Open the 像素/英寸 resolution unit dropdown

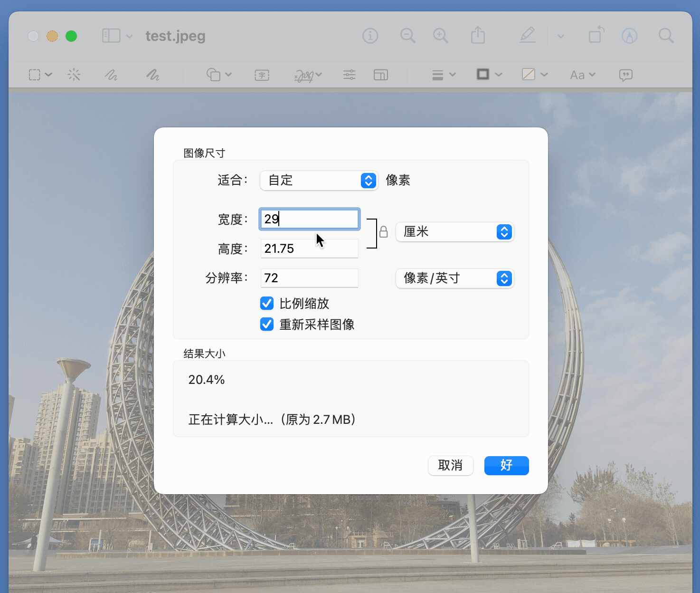455,278
